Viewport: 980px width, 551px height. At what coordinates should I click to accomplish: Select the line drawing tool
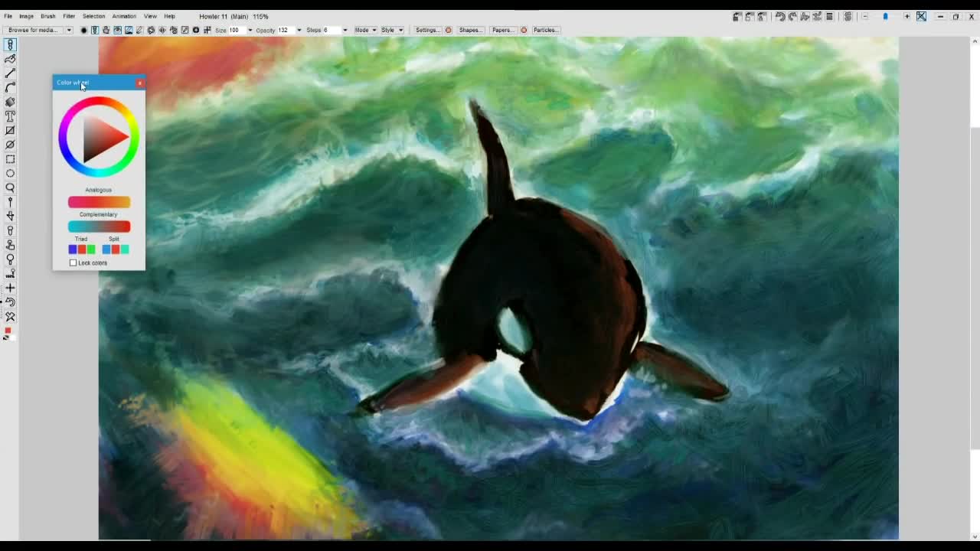point(10,73)
